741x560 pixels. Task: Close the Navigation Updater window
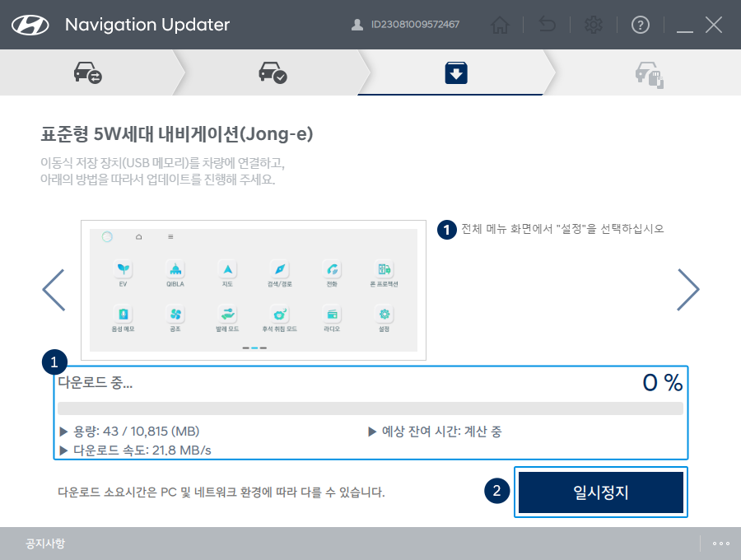[x=714, y=25]
